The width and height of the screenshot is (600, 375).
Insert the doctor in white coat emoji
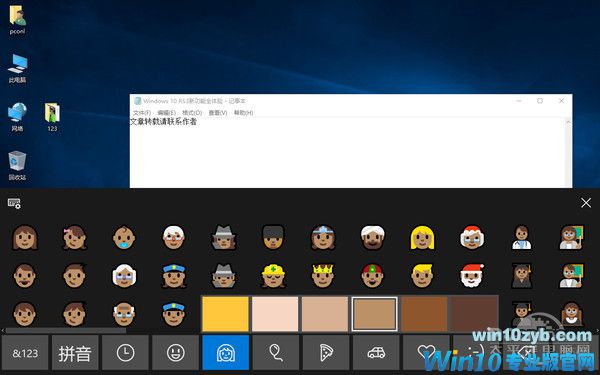tap(522, 237)
